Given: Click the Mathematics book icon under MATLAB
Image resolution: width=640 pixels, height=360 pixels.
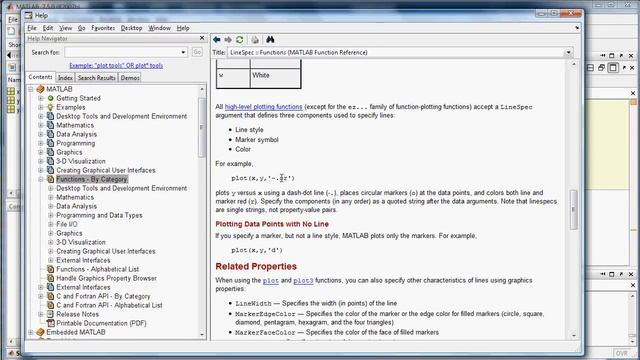Looking at the screenshot, I should coord(50,125).
